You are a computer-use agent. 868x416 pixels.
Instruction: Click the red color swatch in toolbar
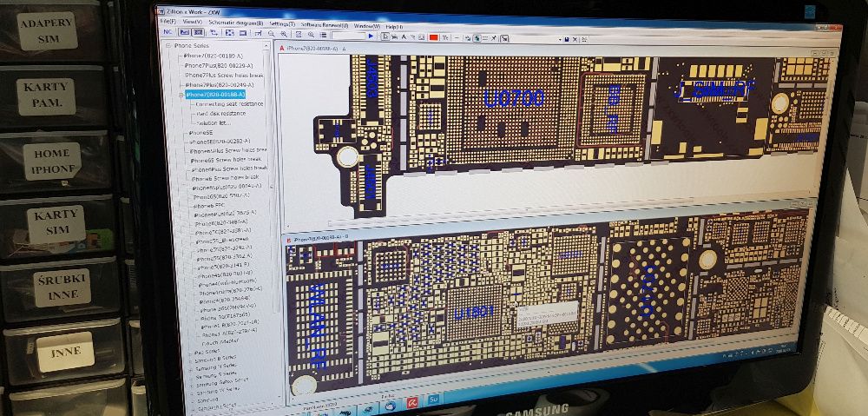tap(433, 37)
